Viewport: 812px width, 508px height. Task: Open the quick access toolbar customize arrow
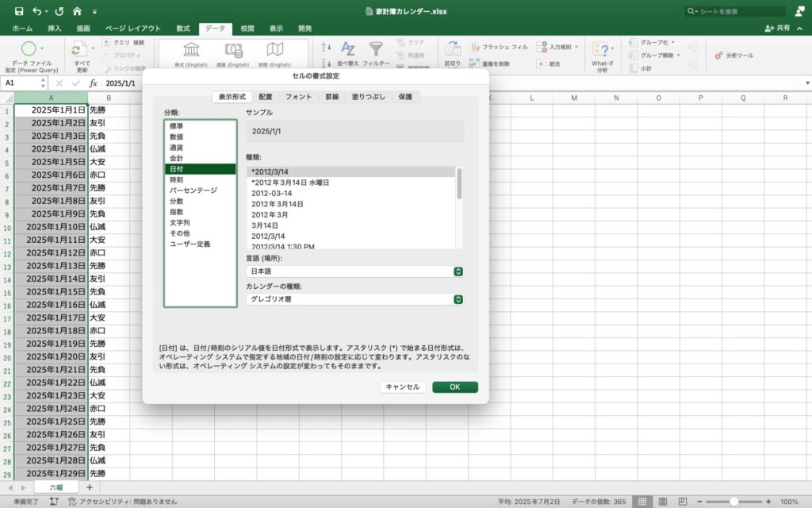point(94,11)
